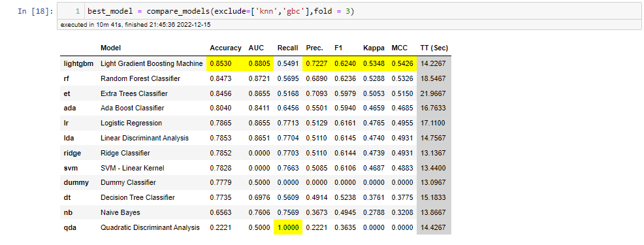Click the lda row index
Image resolution: width=644 pixels, height=245 pixels.
tap(69, 138)
